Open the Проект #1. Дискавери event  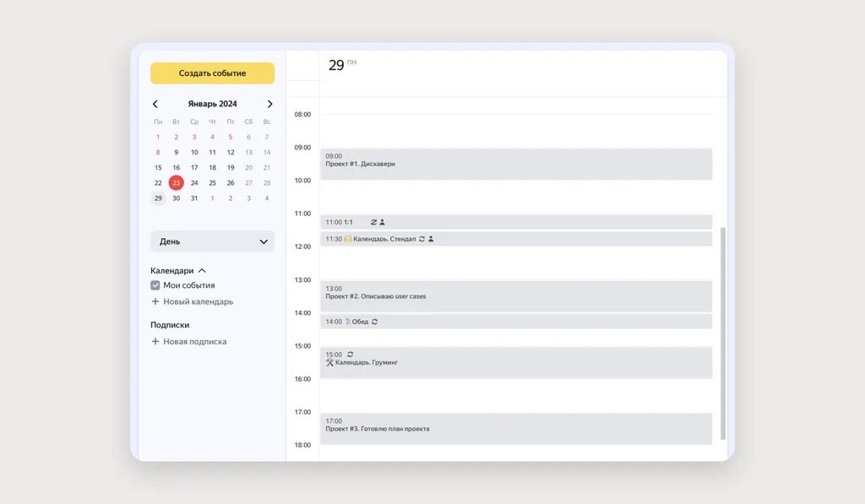click(516, 164)
